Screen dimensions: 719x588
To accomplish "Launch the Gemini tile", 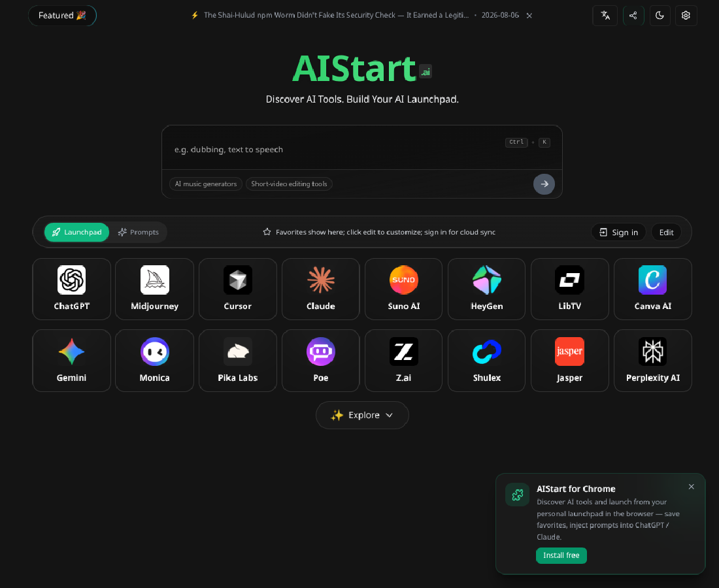I will pyautogui.click(x=71, y=361).
